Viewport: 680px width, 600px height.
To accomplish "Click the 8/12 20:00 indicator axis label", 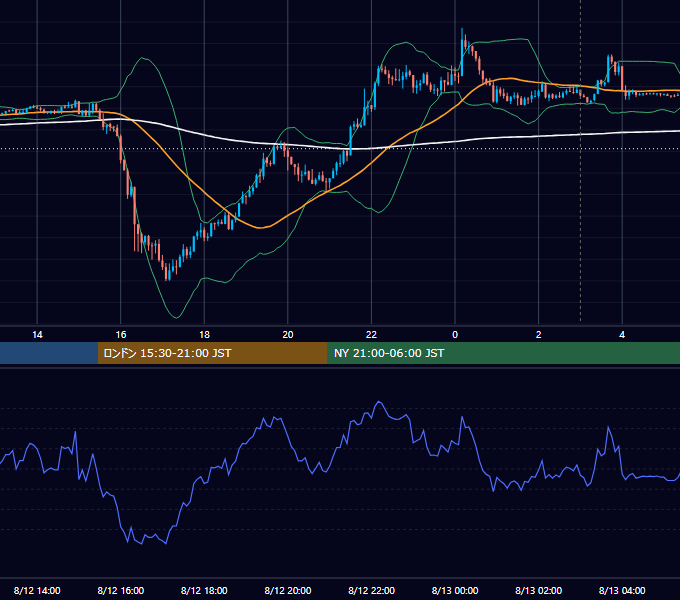I will (x=288, y=590).
